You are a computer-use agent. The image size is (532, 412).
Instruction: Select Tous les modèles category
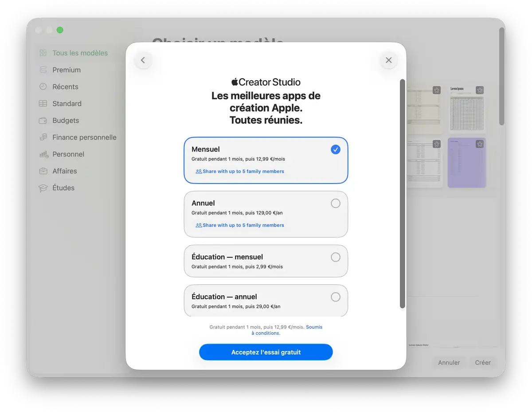click(80, 53)
